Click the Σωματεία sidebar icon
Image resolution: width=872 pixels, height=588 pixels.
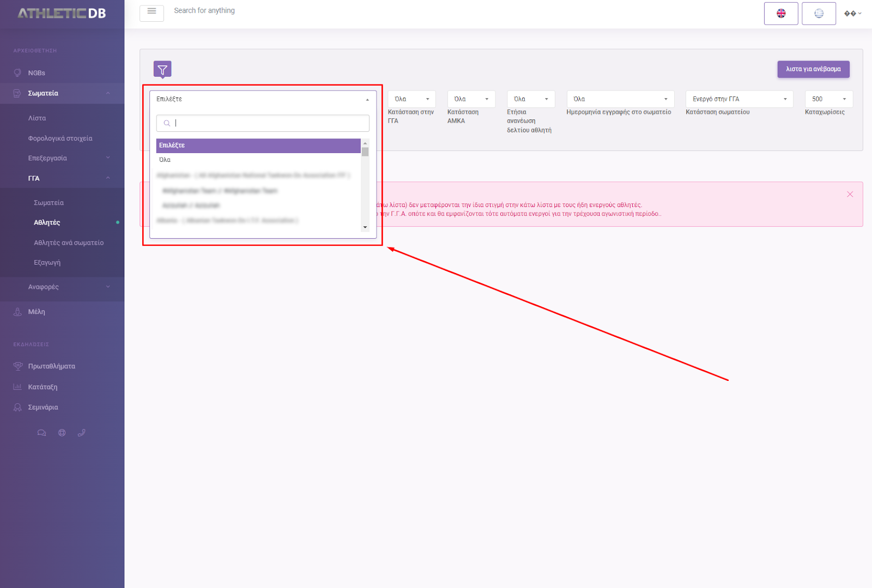point(17,93)
